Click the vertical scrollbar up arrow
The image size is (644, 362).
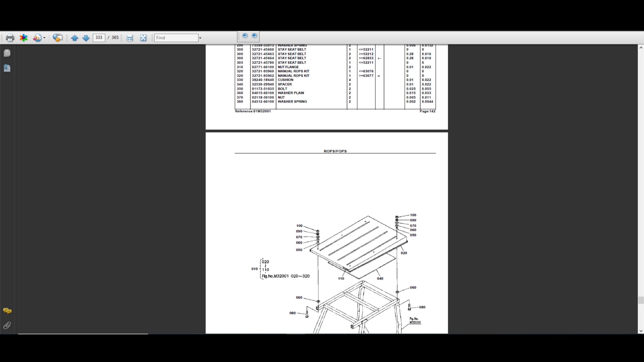641,48
